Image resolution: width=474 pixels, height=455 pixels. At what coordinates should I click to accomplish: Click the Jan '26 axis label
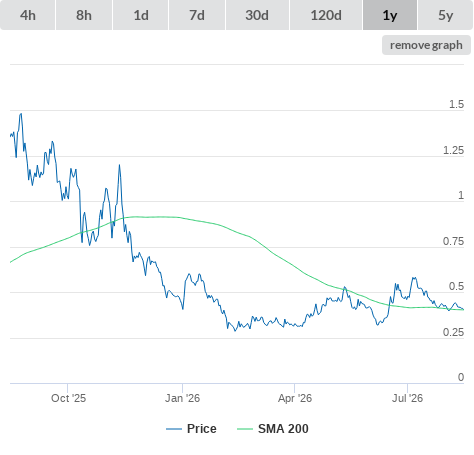(x=182, y=398)
